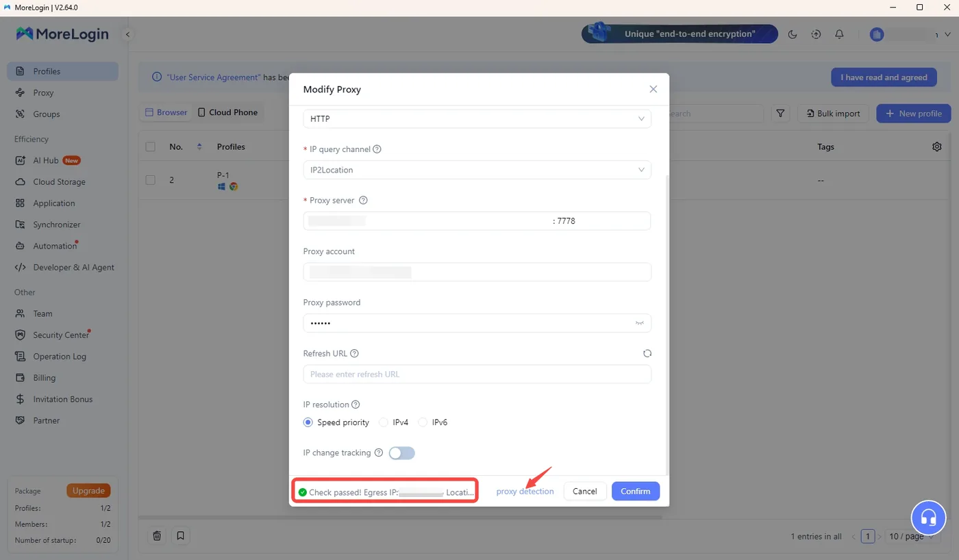This screenshot has height=560, width=959.
Task: Open the Proxy section in sidebar
Action: (62, 92)
